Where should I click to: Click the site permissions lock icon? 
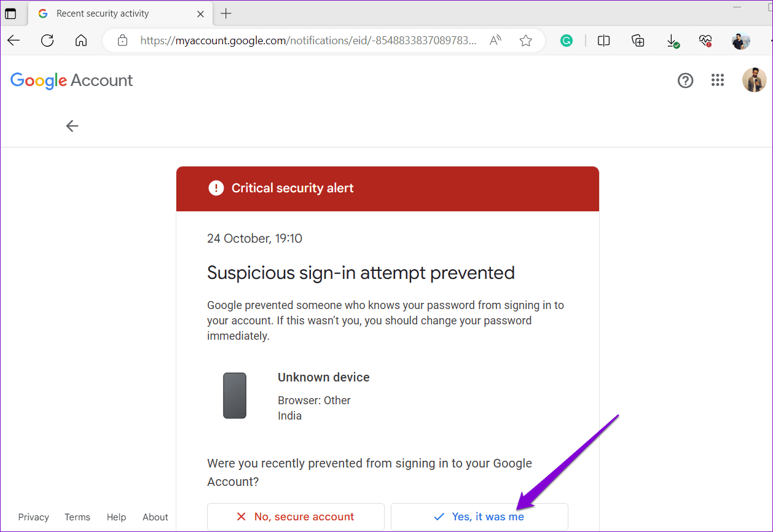pyautogui.click(x=122, y=40)
